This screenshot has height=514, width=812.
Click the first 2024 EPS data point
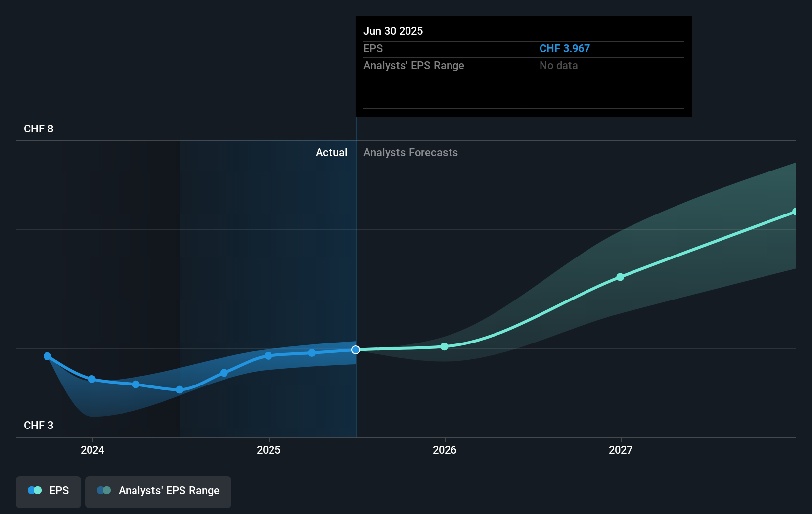point(47,355)
